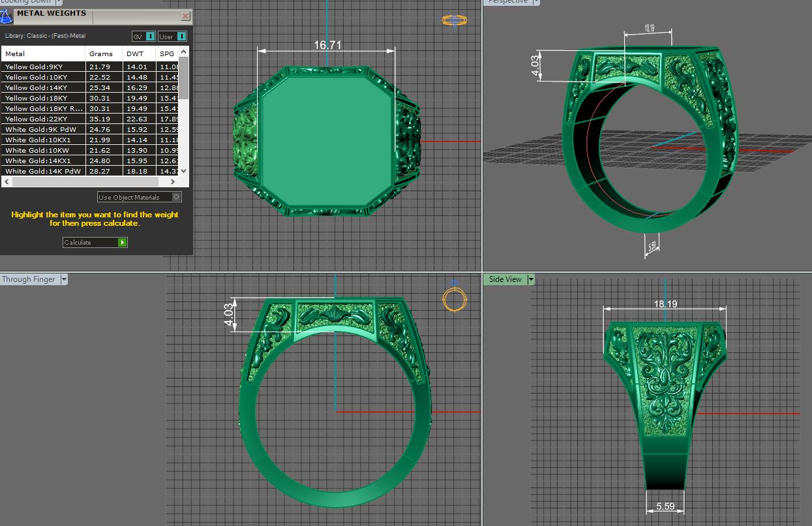Viewport: 812px width, 526px height.
Task: Select the White Gold:9K PdW row
Action: (x=90, y=129)
